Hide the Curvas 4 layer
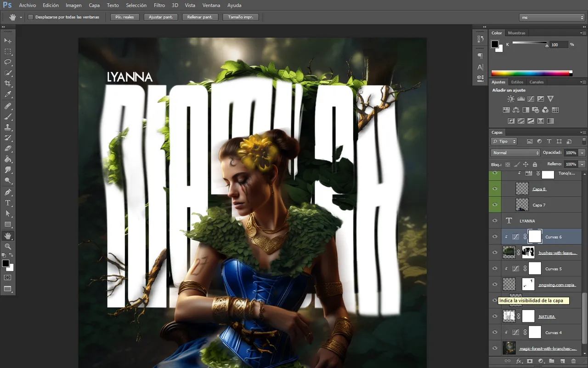The width and height of the screenshot is (588, 368). pos(495,332)
